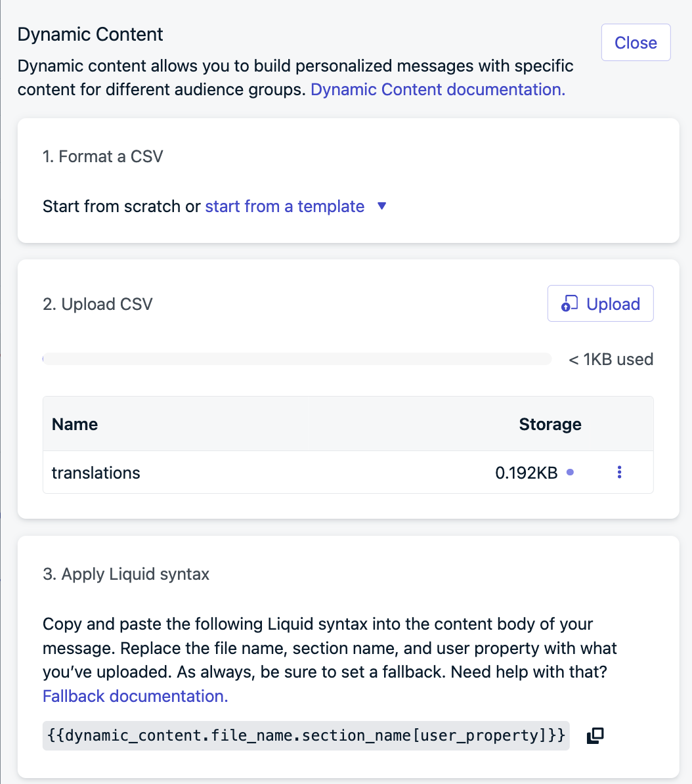Click the '1. Format a CSV' heading
The width and height of the screenshot is (692, 784).
click(x=103, y=156)
